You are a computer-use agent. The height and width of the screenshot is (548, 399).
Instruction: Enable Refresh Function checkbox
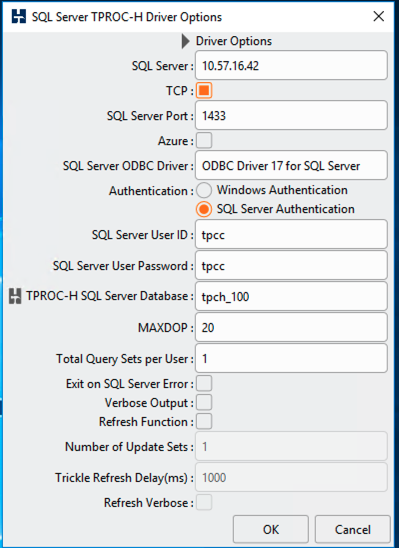(x=204, y=421)
